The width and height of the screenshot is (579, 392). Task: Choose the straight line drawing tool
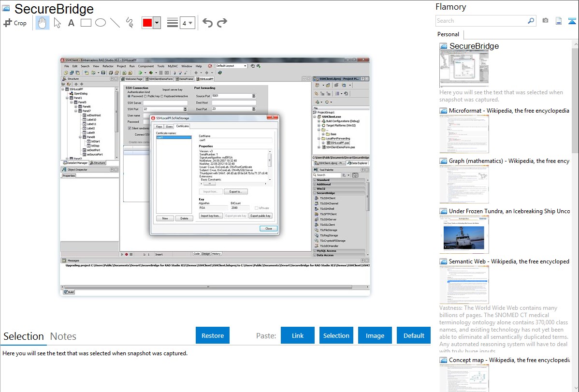coord(115,23)
